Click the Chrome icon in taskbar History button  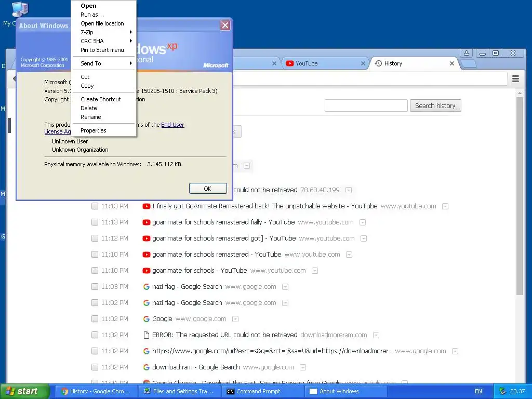[64, 392]
